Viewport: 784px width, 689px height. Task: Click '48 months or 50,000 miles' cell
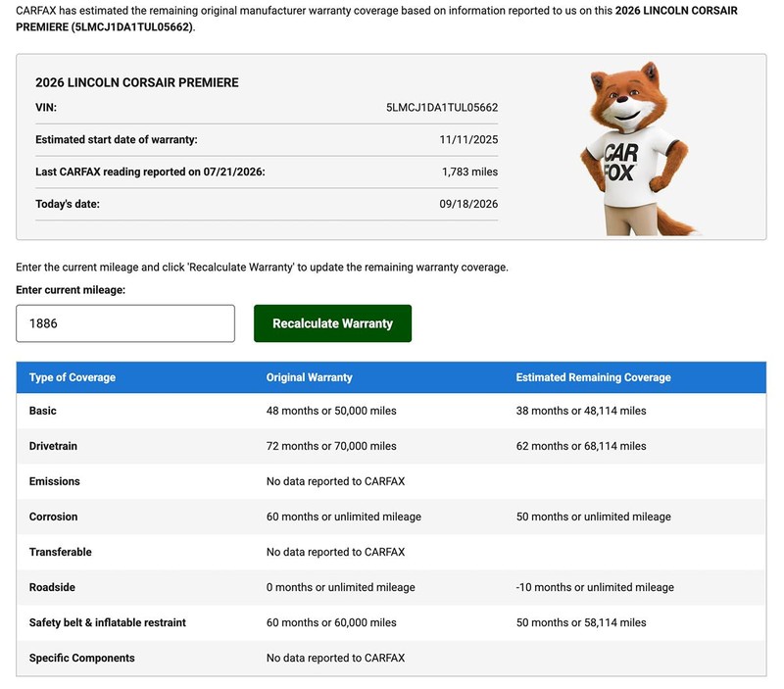331,411
